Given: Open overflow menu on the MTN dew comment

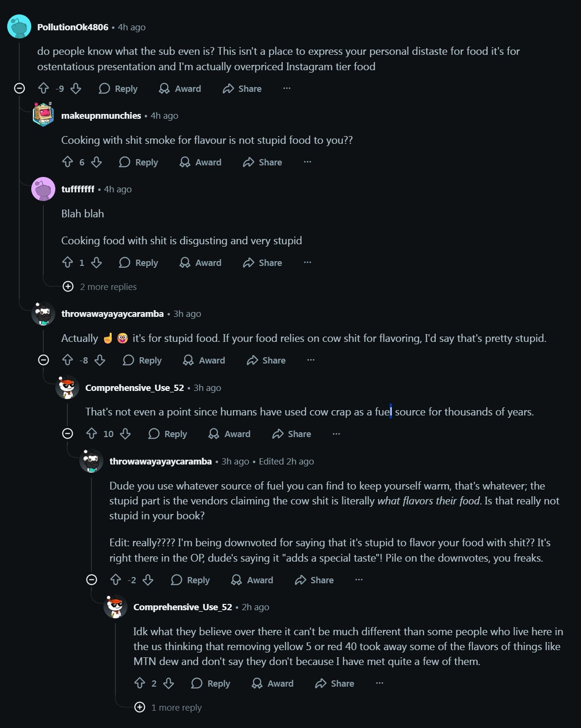Looking at the screenshot, I should click(379, 683).
